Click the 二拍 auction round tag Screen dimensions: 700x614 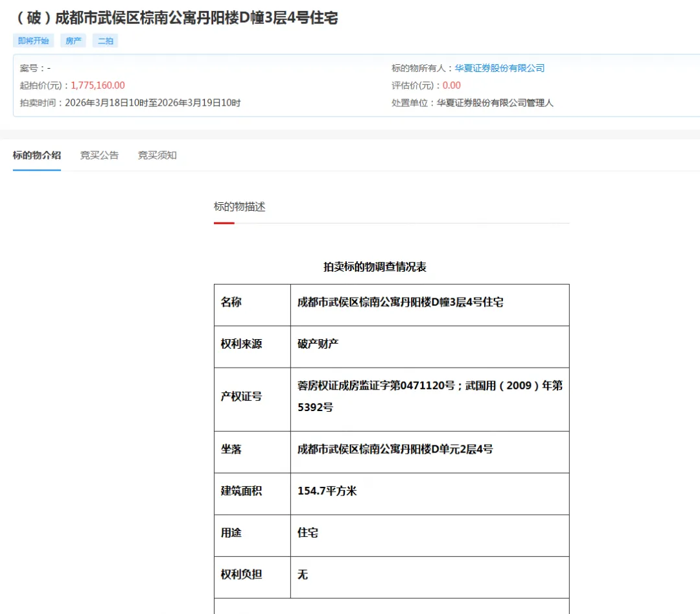(106, 40)
